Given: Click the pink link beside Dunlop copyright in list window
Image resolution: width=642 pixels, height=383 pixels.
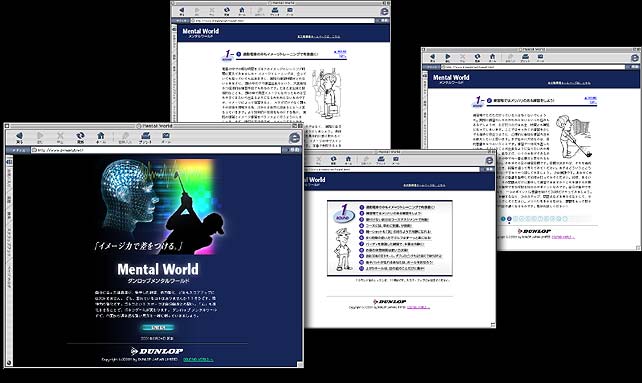Looking at the screenshot, I should (x=418, y=307).
